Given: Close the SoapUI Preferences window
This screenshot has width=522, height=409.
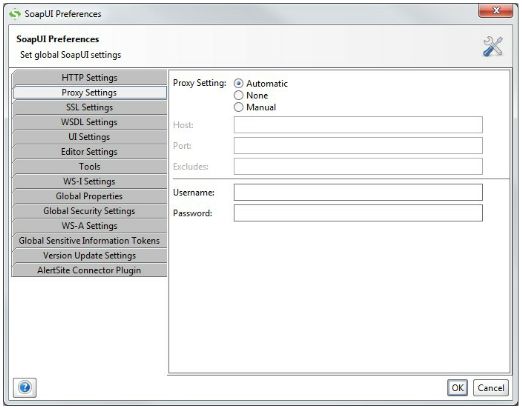Looking at the screenshot, I should pyautogui.click(x=495, y=11).
